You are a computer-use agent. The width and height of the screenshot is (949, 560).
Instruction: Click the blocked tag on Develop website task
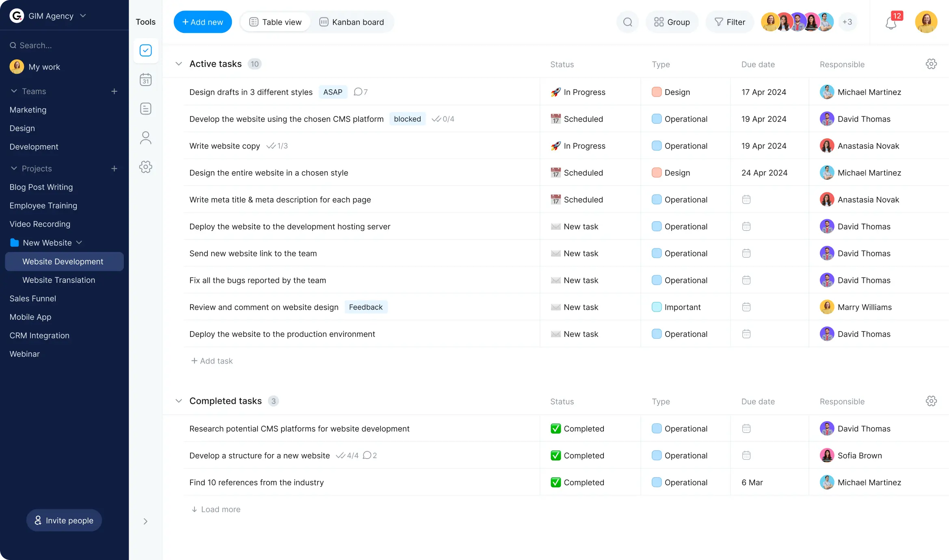[407, 119]
